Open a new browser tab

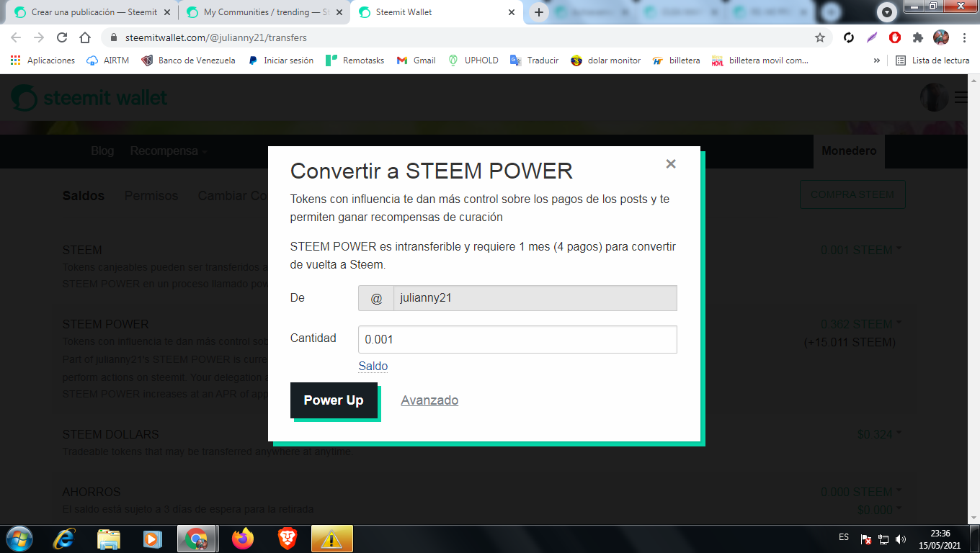(x=538, y=12)
